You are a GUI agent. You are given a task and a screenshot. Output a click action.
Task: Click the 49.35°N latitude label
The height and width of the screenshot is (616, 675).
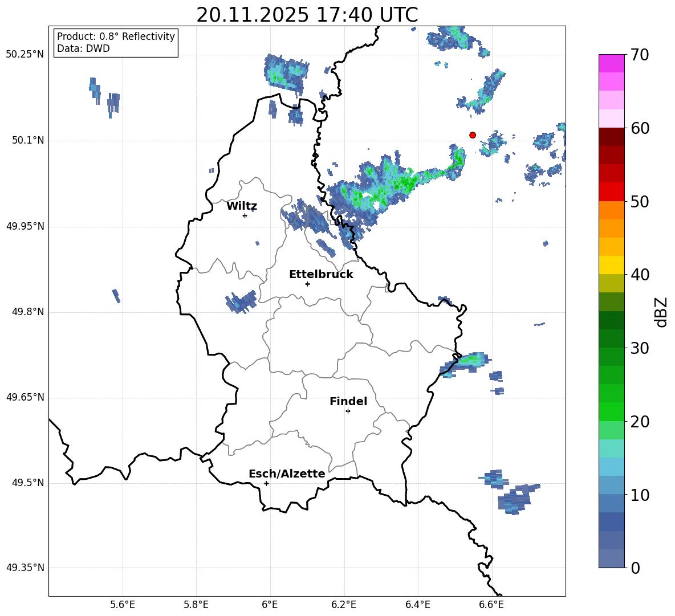click(x=25, y=568)
